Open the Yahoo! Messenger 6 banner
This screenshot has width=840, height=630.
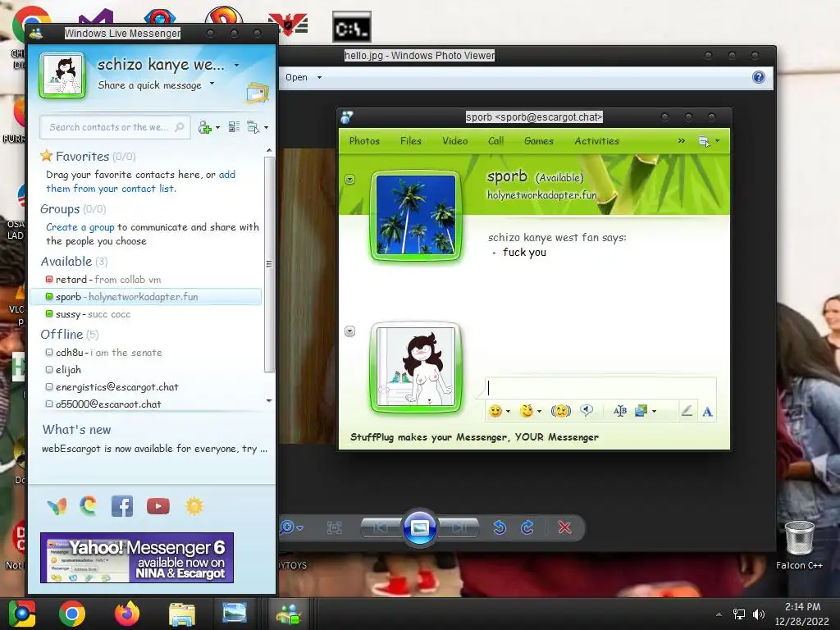click(x=137, y=558)
